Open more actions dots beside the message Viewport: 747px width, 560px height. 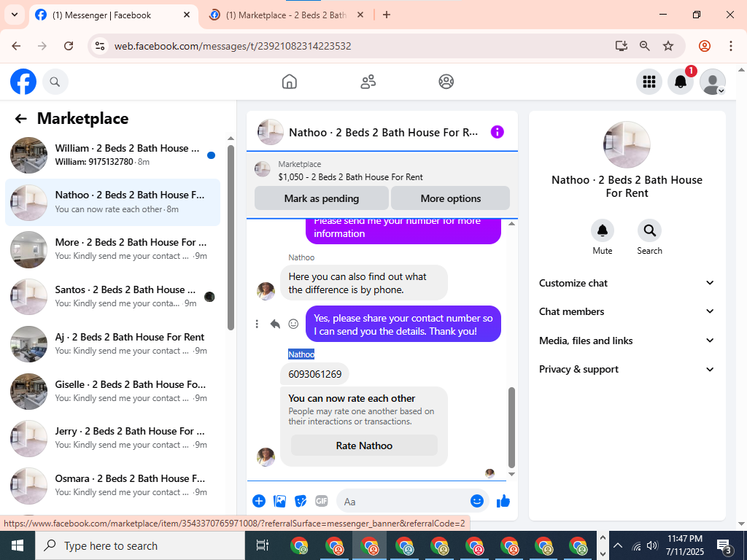[257, 324]
